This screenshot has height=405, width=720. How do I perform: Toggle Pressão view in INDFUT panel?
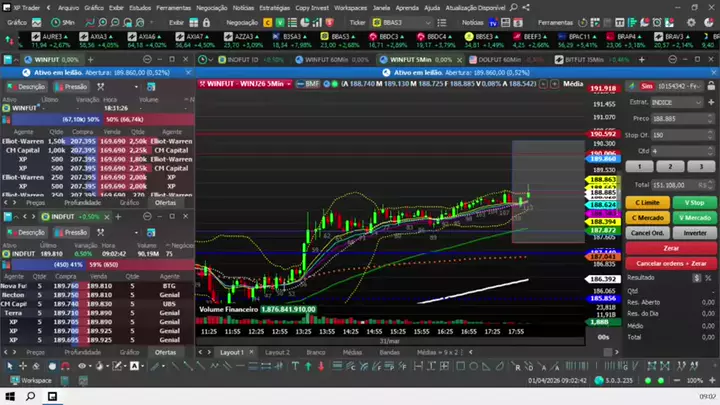(71, 232)
